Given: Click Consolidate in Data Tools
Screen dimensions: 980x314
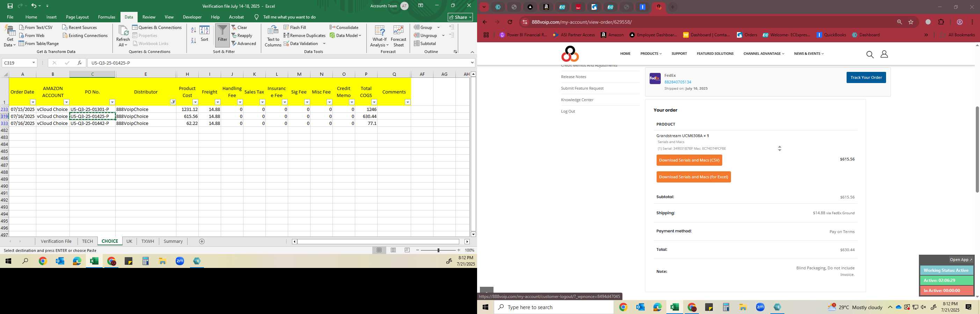Looking at the screenshot, I should pyautogui.click(x=344, y=27).
